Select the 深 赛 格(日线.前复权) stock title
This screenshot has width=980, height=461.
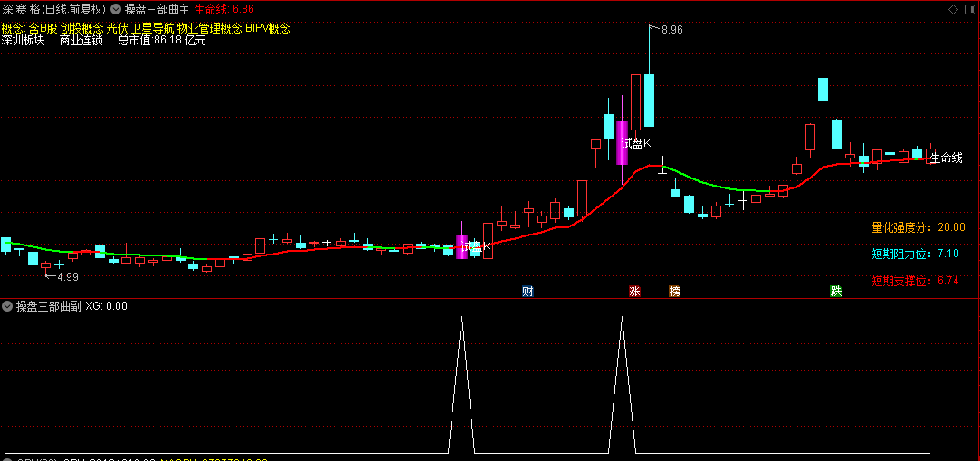tap(54, 9)
